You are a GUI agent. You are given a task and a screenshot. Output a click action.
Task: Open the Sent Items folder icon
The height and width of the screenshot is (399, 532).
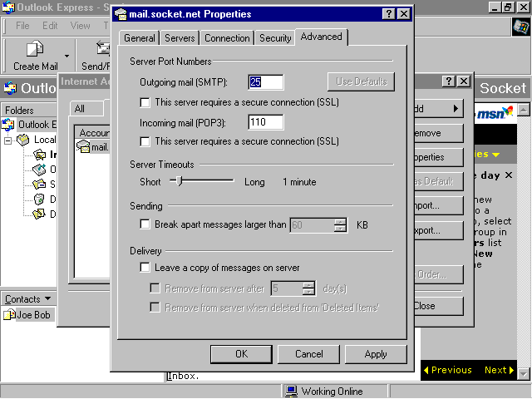point(39,185)
